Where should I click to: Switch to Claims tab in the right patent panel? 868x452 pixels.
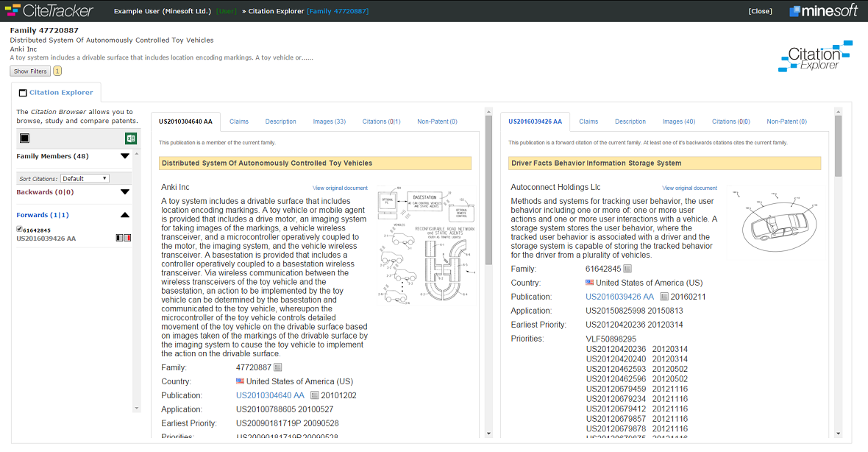588,121
